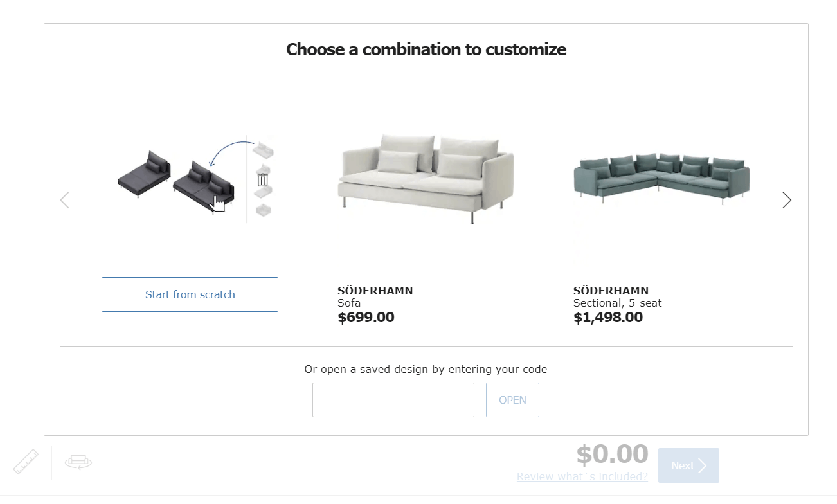Screen dimensions: 837x504
Task: Click the rotate sofa view icon
Action: (x=78, y=462)
